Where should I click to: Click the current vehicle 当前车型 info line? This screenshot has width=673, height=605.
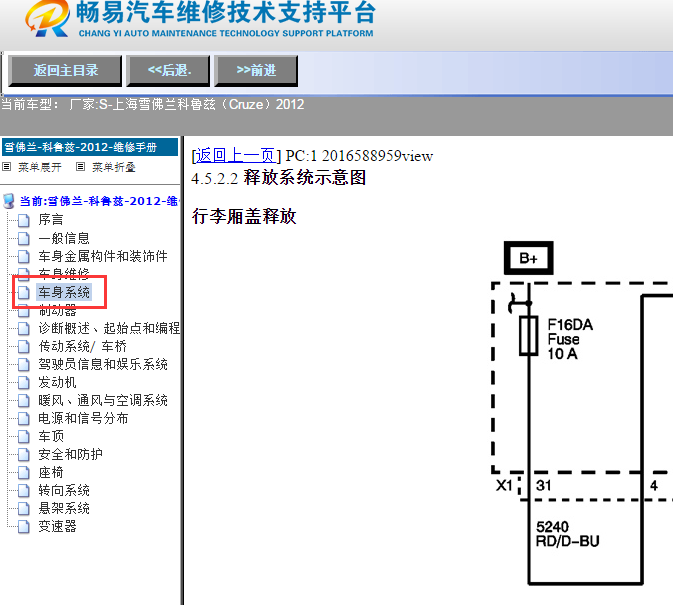[153, 104]
